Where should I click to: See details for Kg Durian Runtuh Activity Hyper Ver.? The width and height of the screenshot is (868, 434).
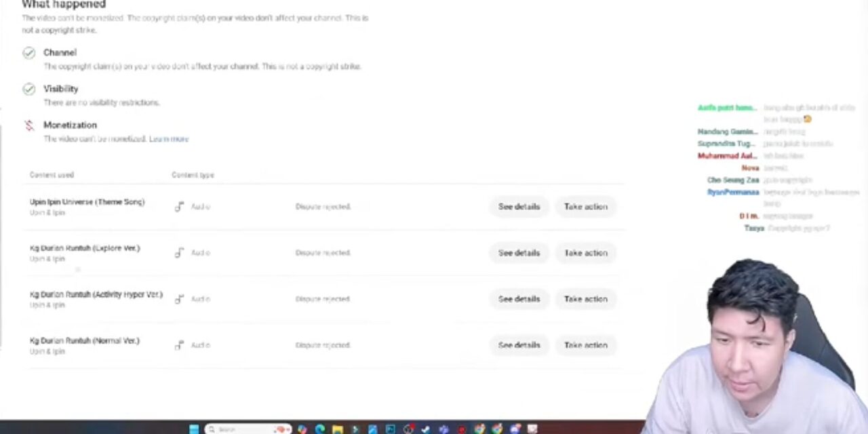(x=519, y=299)
